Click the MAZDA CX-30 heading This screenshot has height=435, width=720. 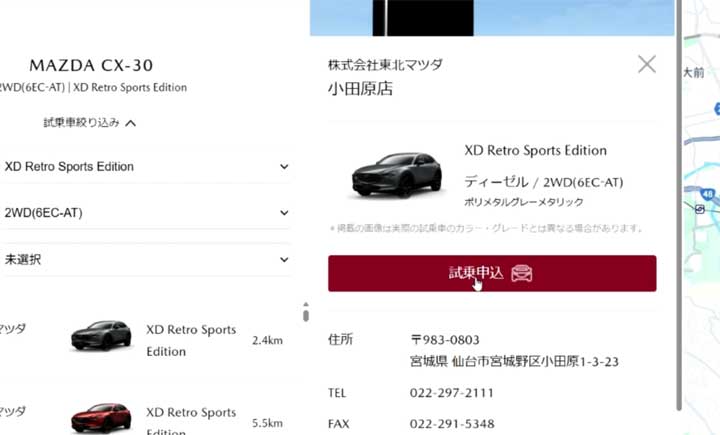pos(91,65)
